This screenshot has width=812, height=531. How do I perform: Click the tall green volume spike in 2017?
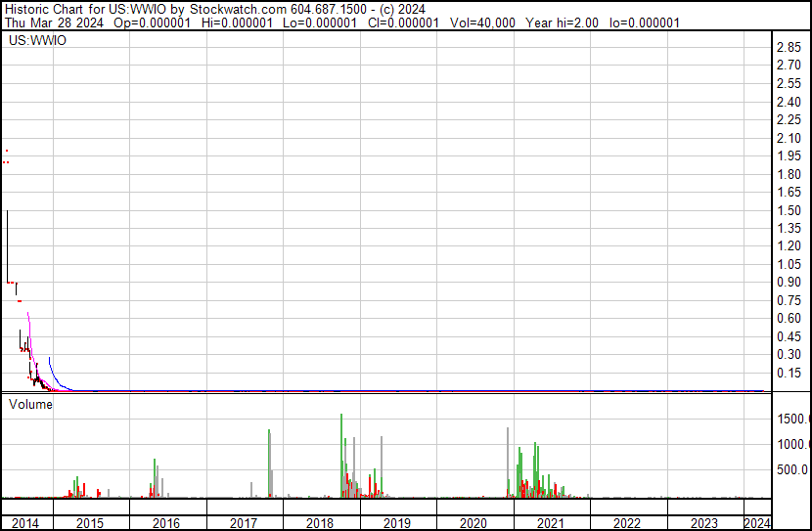tap(269, 464)
